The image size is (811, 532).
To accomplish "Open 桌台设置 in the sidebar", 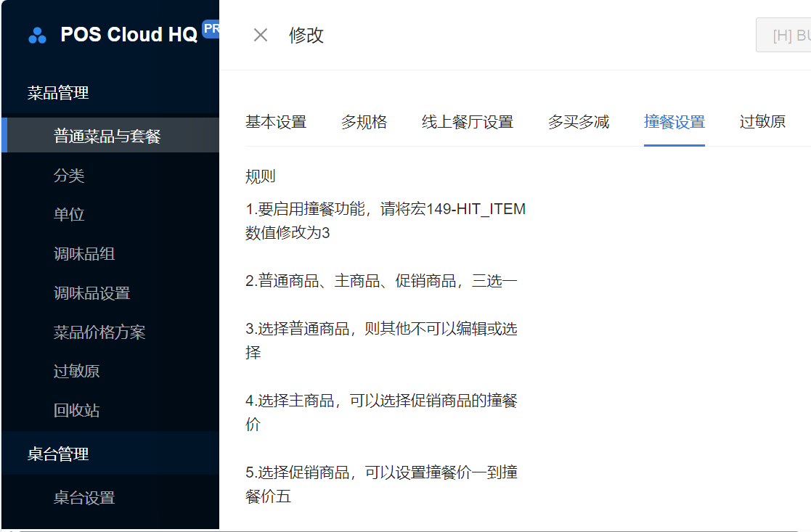I will click(x=84, y=498).
